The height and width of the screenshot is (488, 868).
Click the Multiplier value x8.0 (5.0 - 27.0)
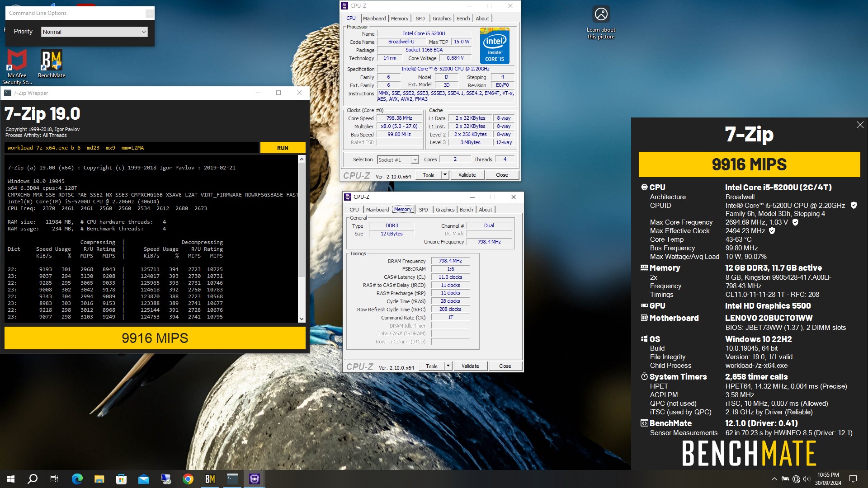[399, 127]
